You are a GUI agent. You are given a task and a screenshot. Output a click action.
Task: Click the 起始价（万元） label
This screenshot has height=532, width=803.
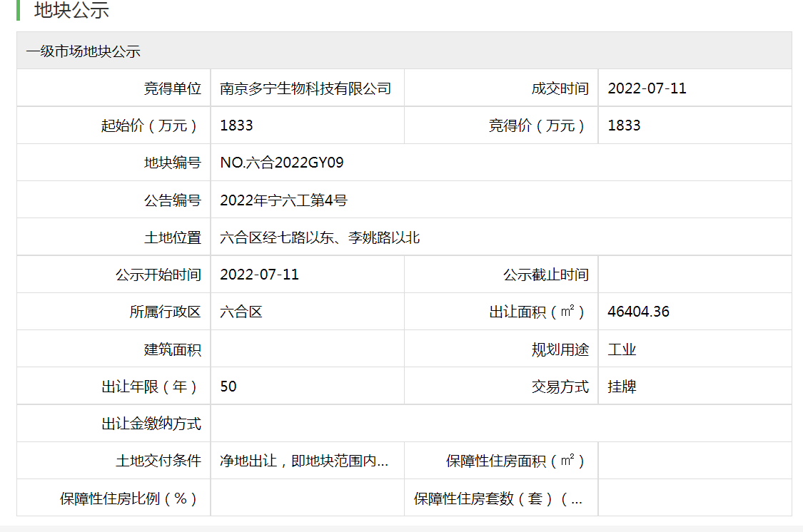click(x=148, y=126)
